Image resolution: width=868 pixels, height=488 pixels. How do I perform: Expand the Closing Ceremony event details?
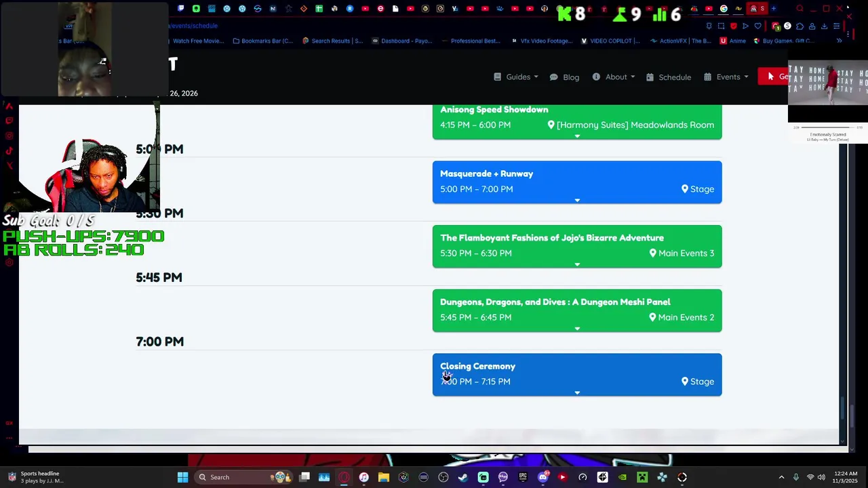click(x=577, y=393)
